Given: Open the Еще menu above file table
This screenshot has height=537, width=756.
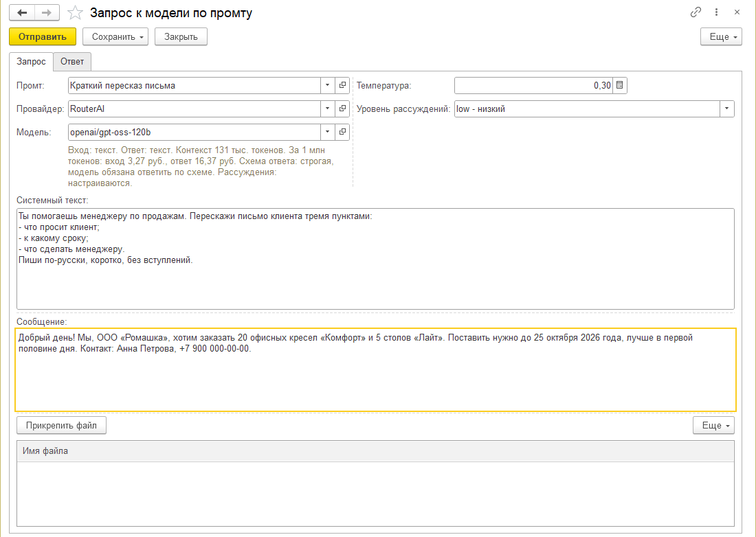Looking at the screenshot, I should click(x=713, y=425).
